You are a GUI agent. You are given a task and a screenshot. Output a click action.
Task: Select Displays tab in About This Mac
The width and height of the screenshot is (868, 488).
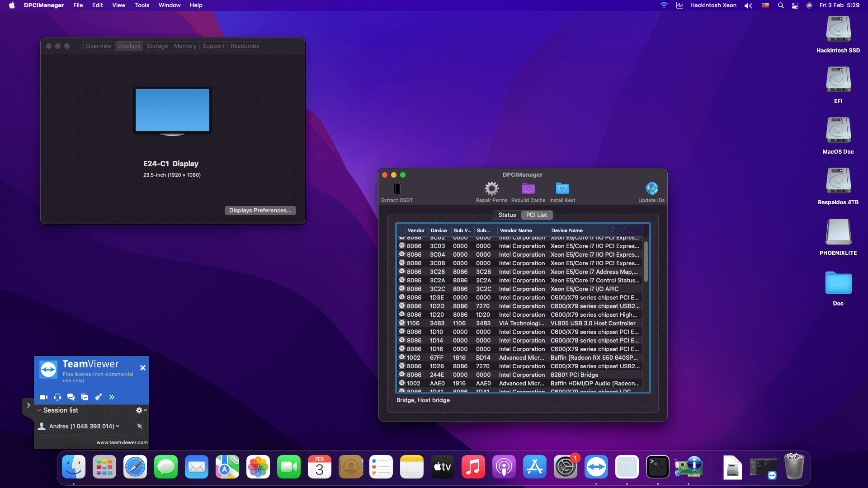point(129,46)
